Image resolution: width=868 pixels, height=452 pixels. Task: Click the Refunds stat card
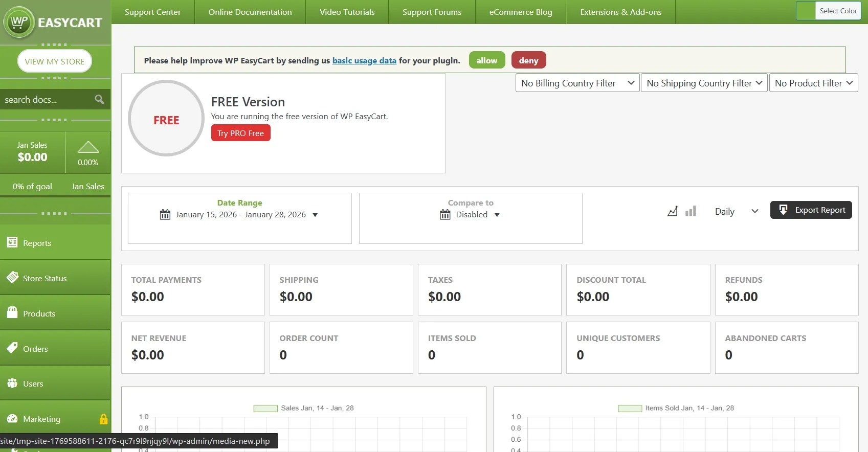pyautogui.click(x=787, y=289)
